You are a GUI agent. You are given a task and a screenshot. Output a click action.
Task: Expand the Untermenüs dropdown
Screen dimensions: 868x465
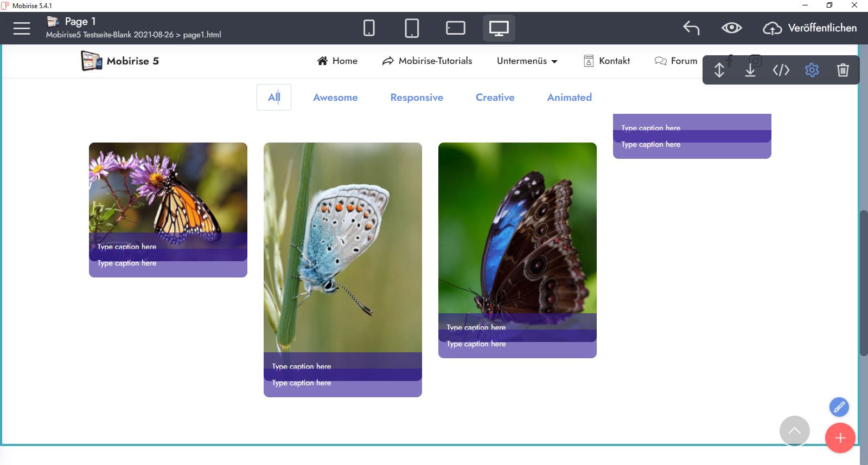click(x=527, y=61)
